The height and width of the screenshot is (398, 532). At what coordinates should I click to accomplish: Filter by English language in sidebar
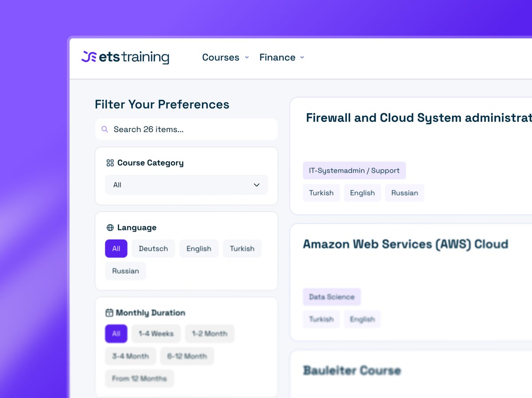[199, 249]
